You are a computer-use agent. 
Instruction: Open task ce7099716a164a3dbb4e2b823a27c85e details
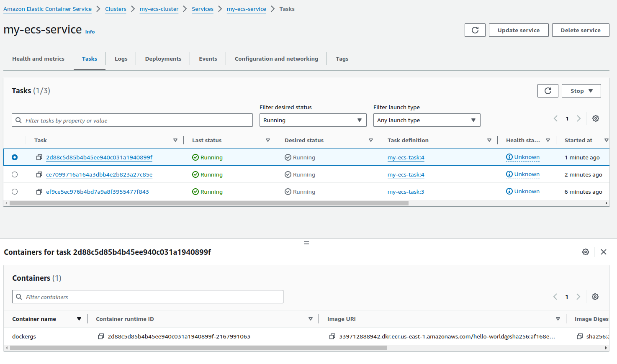[x=99, y=174]
